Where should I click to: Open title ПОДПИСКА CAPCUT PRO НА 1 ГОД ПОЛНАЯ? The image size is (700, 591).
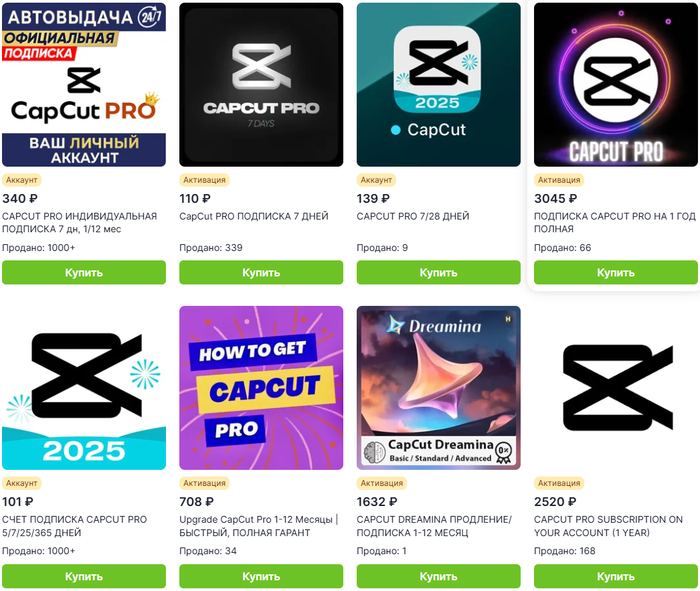(x=615, y=222)
